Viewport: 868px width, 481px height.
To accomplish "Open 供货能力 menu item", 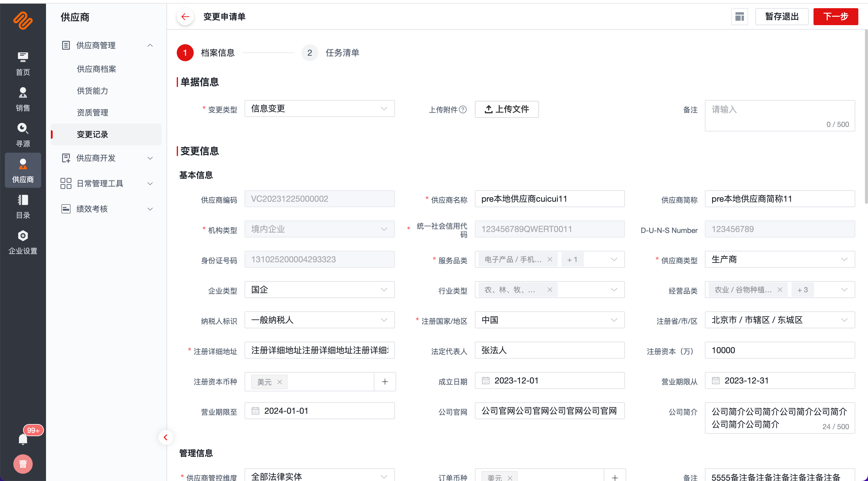I will 92,91.
